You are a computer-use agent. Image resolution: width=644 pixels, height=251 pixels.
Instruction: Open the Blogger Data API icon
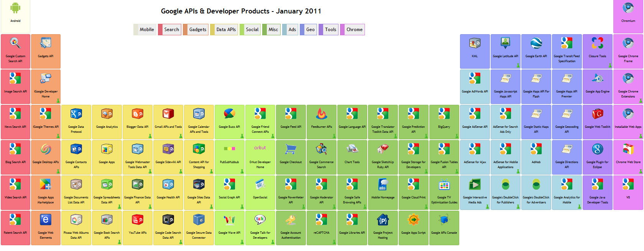(137, 114)
